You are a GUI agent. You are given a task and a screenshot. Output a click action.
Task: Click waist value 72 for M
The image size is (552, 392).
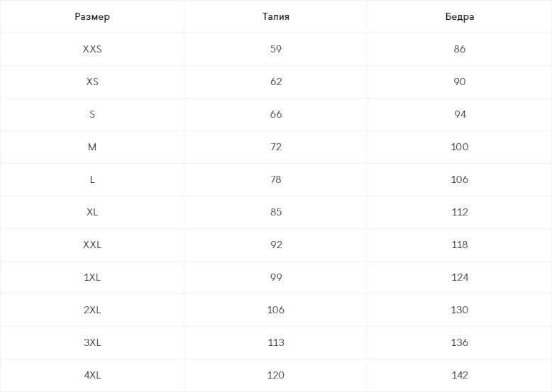(x=276, y=147)
